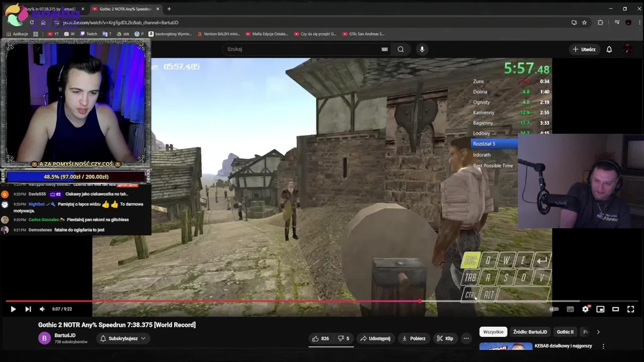Toggle subtitles in the player
644x362 pixels.
570,309
